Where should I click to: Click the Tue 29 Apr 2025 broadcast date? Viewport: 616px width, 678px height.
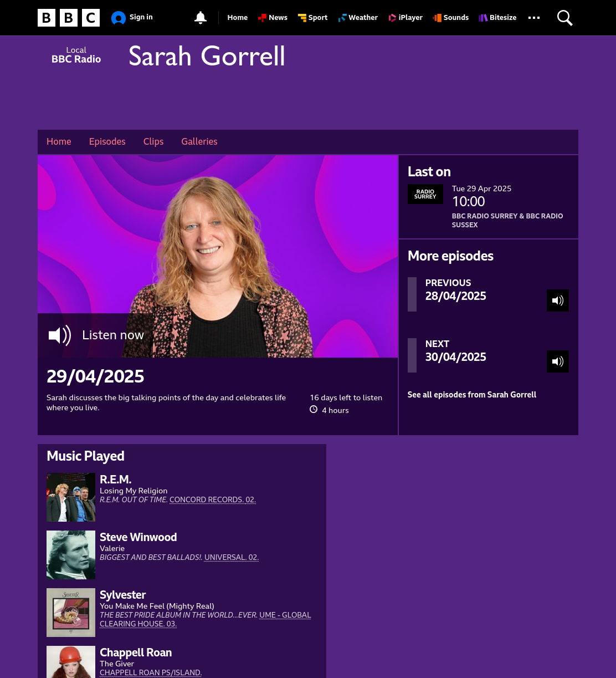point(482,188)
